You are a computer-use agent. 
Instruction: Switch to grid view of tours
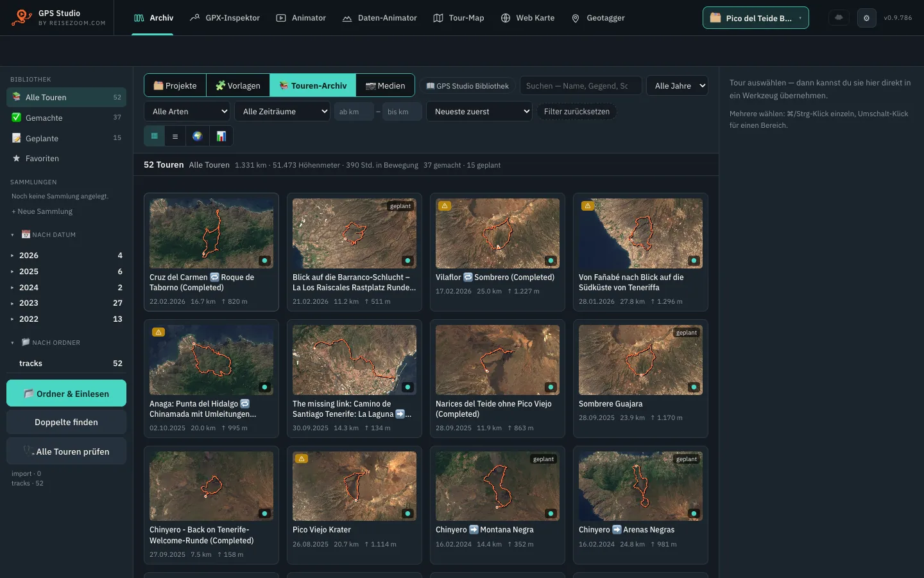point(154,136)
